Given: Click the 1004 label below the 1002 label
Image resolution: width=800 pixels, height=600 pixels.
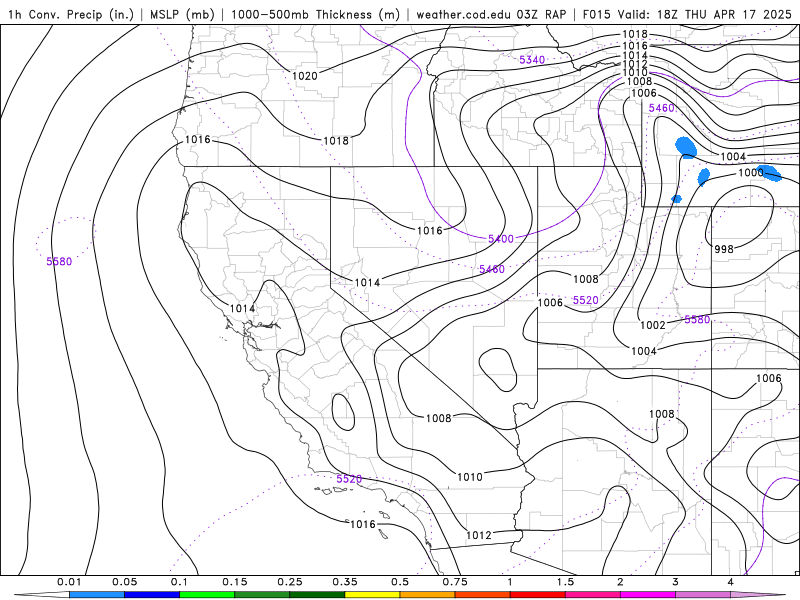Looking at the screenshot, I should point(643,351).
